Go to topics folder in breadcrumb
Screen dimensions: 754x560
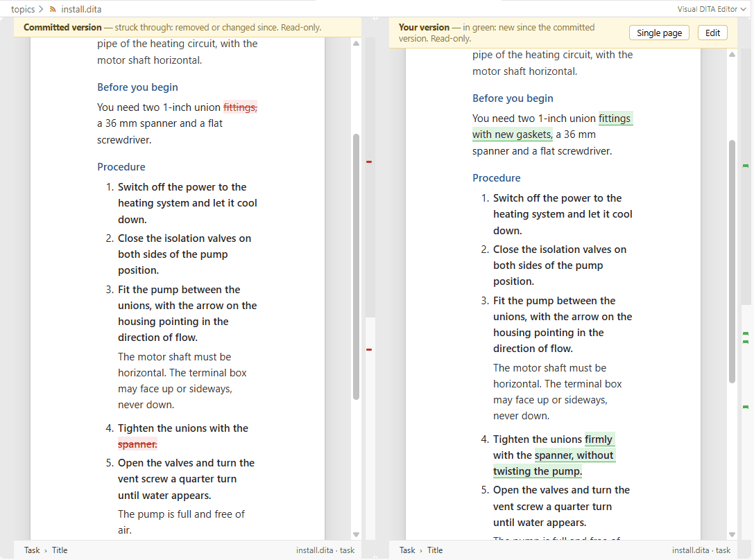[x=23, y=9]
